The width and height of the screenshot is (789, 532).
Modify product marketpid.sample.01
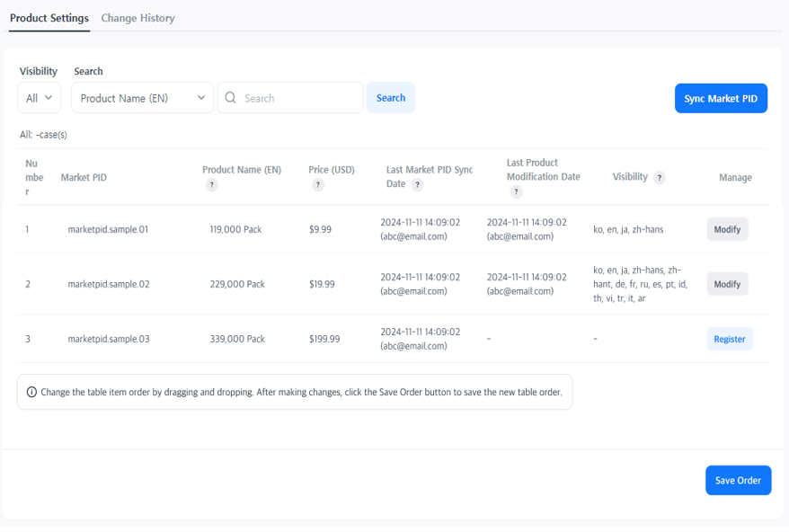click(727, 229)
